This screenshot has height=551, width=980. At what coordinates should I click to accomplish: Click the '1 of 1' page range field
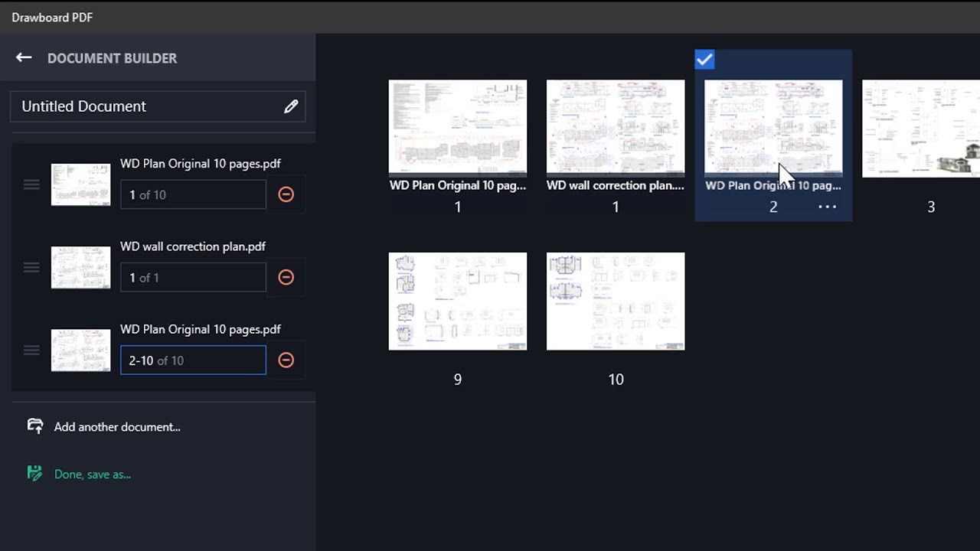(x=193, y=277)
